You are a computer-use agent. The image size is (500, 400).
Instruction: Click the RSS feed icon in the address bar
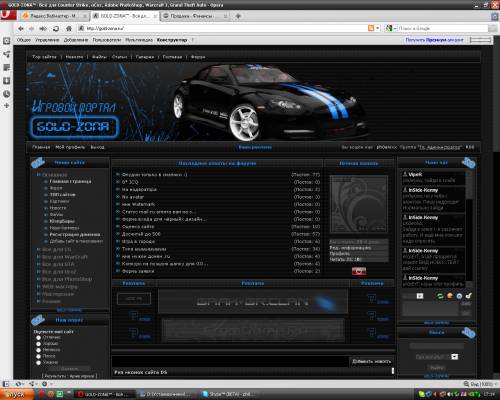371,28
